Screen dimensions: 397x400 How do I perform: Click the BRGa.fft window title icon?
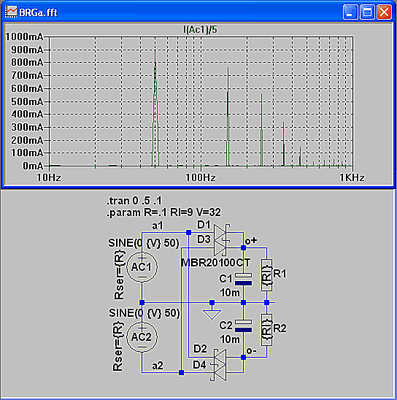click(11, 12)
